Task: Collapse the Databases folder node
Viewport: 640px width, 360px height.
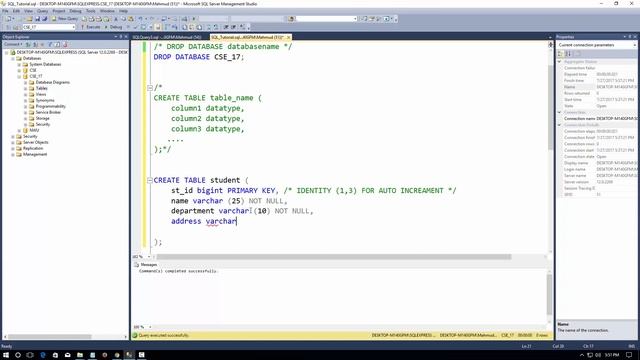Action: pos(13,58)
